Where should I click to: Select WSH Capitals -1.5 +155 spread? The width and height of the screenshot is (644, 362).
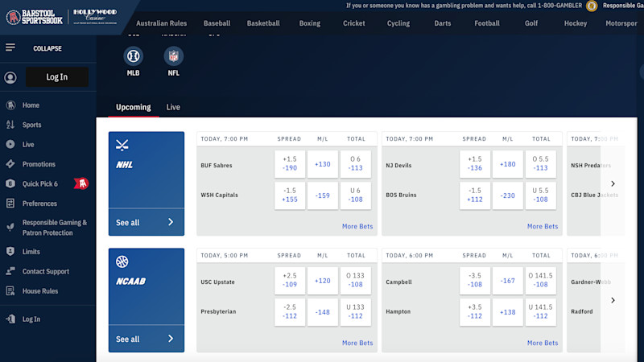(290, 195)
